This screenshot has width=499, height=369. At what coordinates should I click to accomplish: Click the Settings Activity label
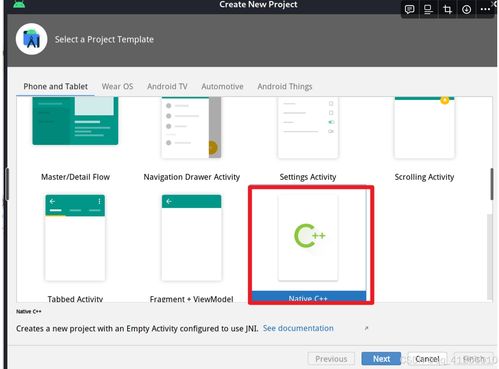(308, 177)
